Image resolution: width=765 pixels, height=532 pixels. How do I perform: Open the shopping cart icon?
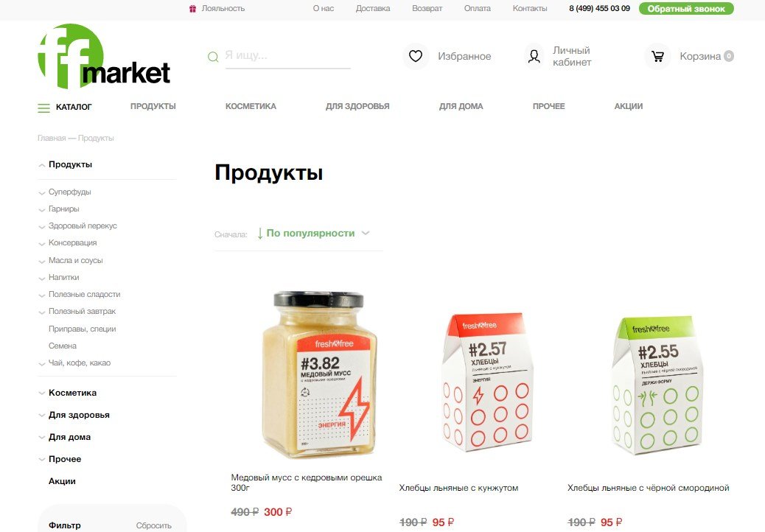point(657,56)
